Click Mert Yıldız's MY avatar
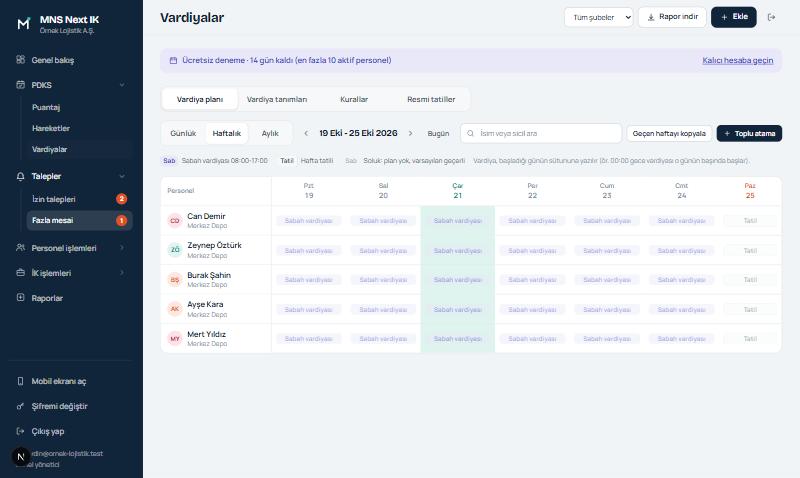This screenshot has height=478, width=800. click(174, 338)
